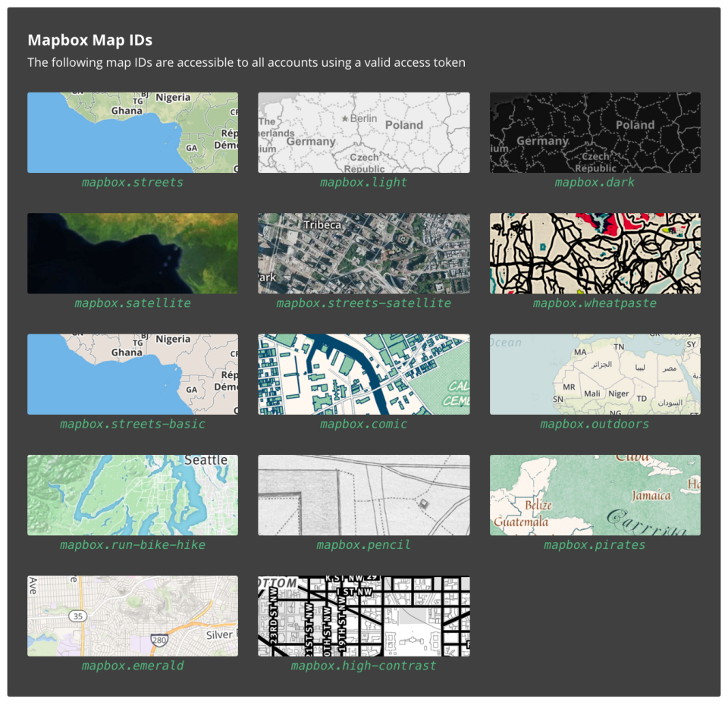This screenshot has width=728, height=705.
Task: Open the mapbox.run-bike-hike preview
Action: (x=133, y=494)
